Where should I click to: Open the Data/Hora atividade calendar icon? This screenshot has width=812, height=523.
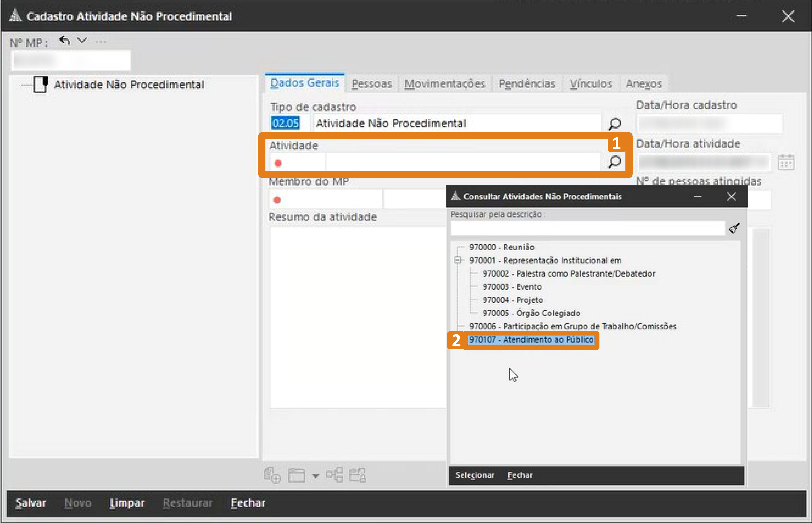[785, 162]
